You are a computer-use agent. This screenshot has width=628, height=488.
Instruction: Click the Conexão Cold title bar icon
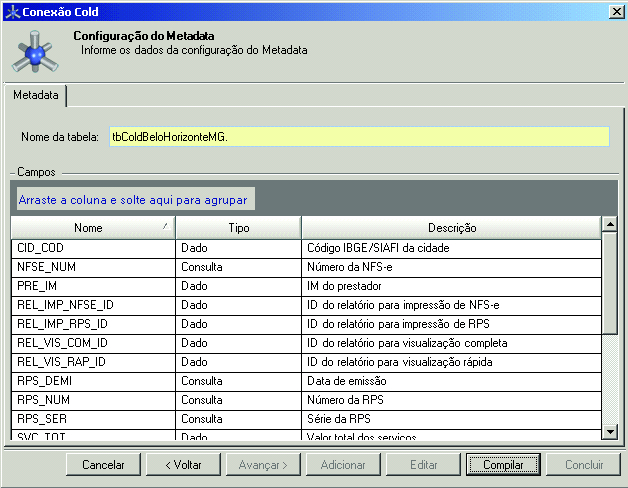(x=11, y=10)
